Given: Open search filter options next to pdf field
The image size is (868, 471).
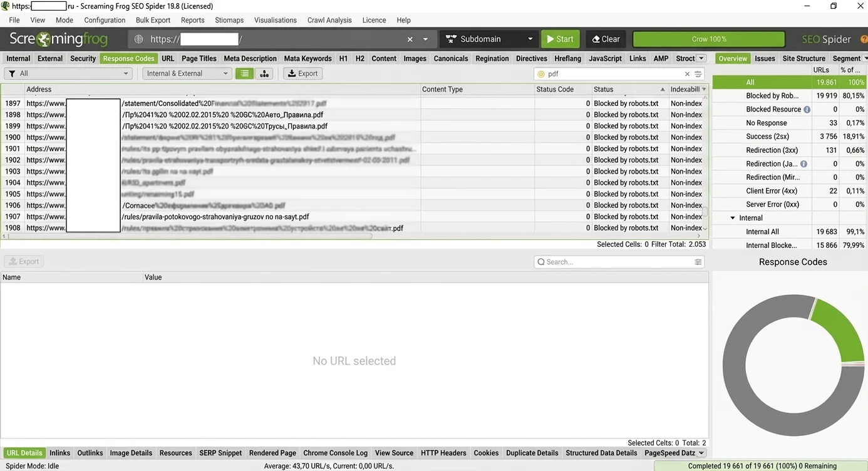Looking at the screenshot, I should (698, 74).
